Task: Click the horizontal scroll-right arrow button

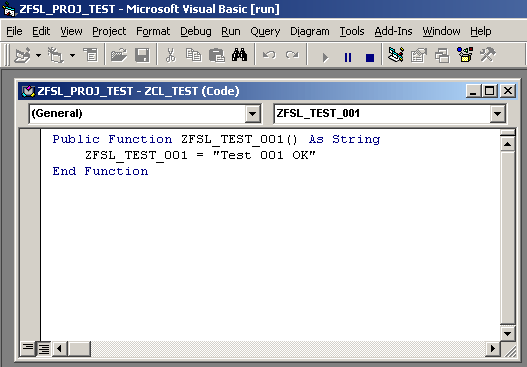Action: [492, 348]
